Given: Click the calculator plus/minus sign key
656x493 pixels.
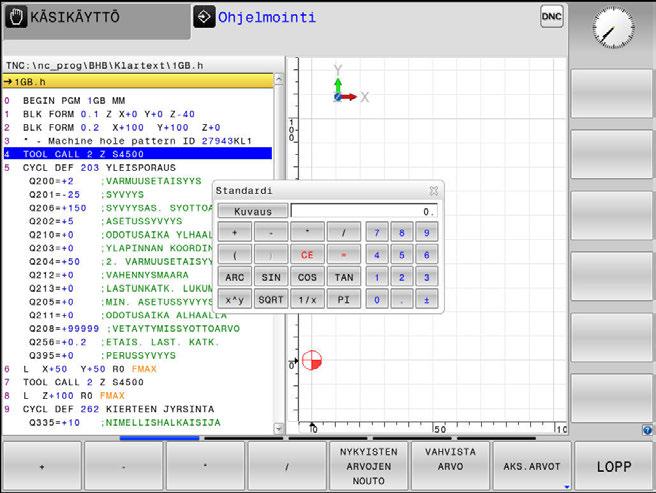Looking at the screenshot, I should (427, 300).
